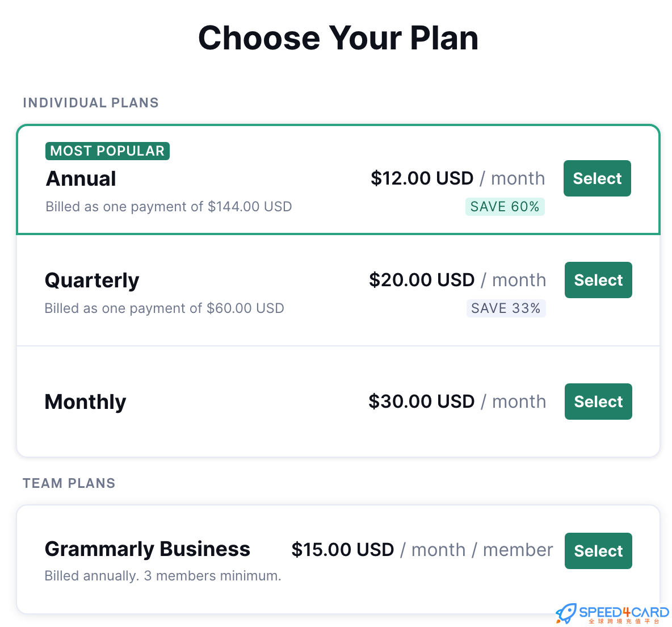672x627 pixels.
Task: Click the INDIVIDUAL PLANS section label
Action: (91, 103)
